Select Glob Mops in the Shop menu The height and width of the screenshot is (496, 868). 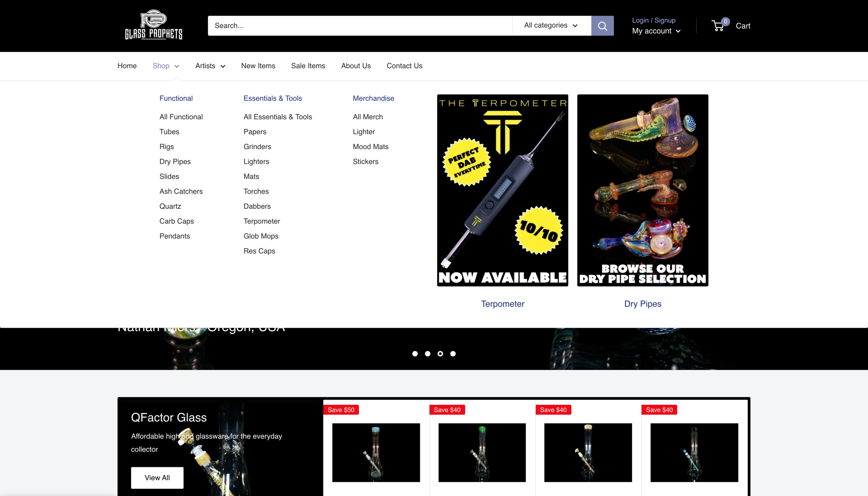[261, 236]
